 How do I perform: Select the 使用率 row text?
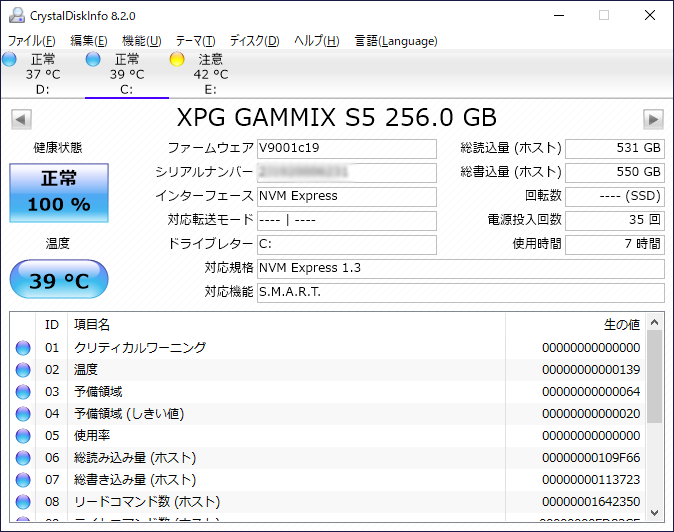pyautogui.click(x=92, y=436)
